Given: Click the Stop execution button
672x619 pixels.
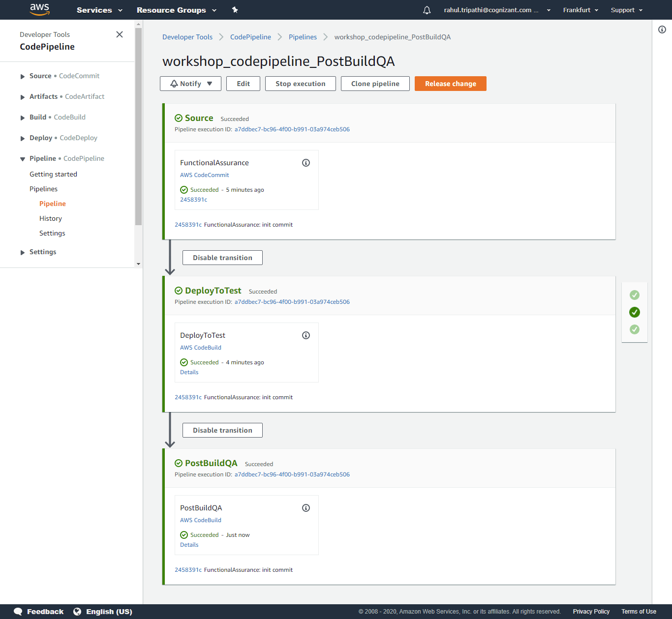Looking at the screenshot, I should pos(300,84).
